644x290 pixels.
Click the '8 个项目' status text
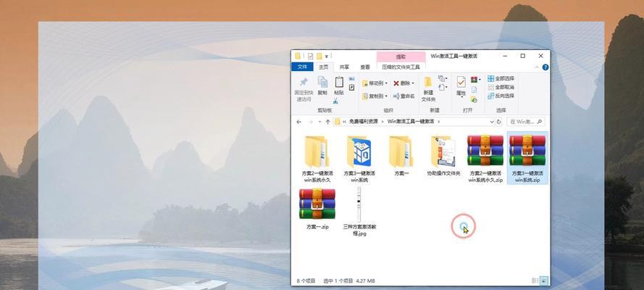point(306,281)
